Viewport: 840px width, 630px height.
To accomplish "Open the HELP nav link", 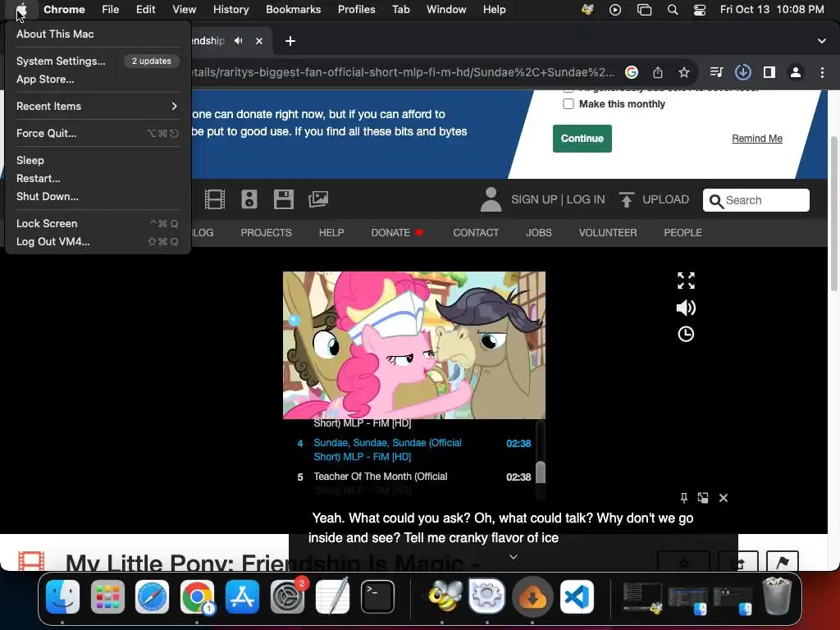I will point(331,232).
